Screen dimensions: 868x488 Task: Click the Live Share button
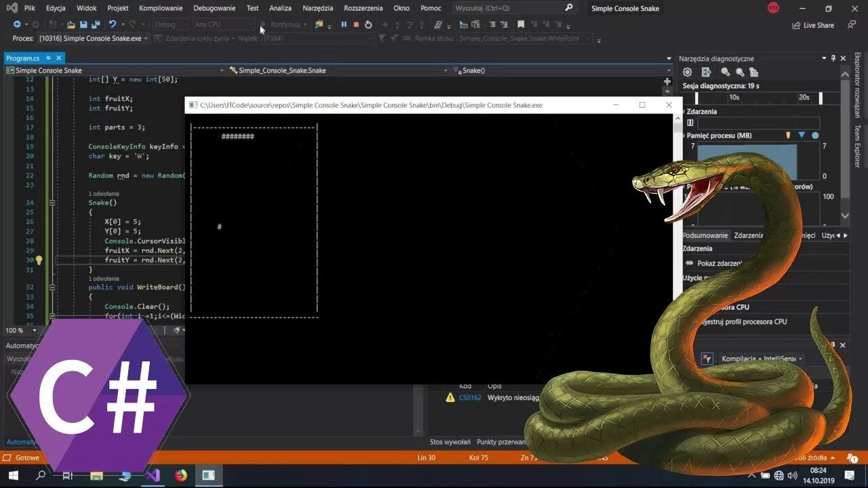(x=813, y=25)
